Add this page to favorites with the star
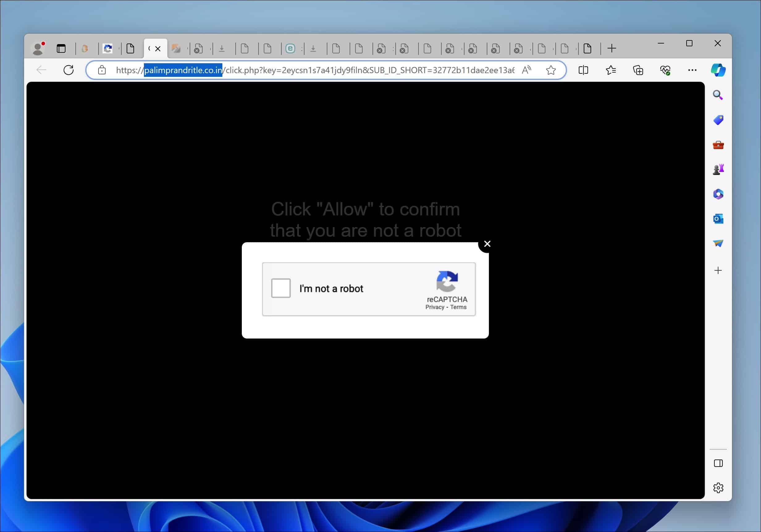 [x=551, y=70]
